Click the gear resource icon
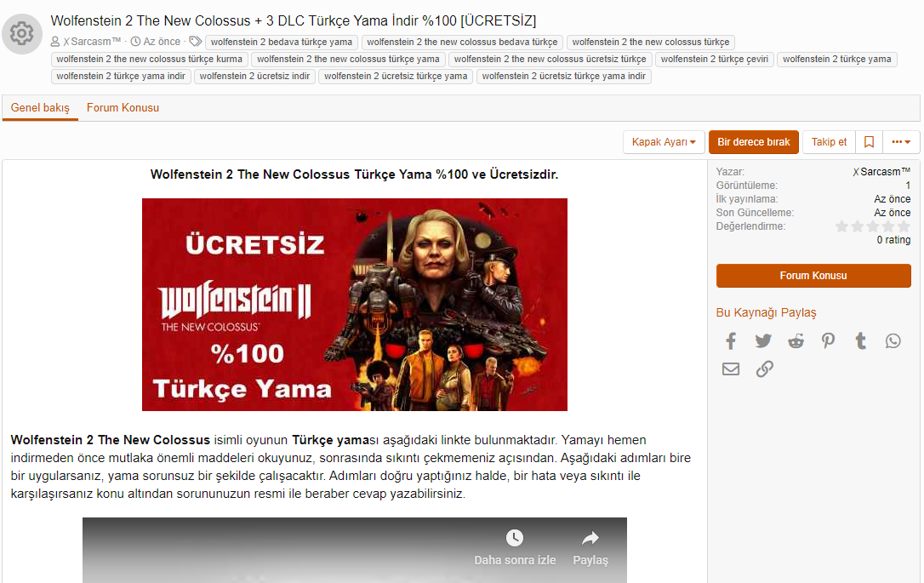 [22, 33]
